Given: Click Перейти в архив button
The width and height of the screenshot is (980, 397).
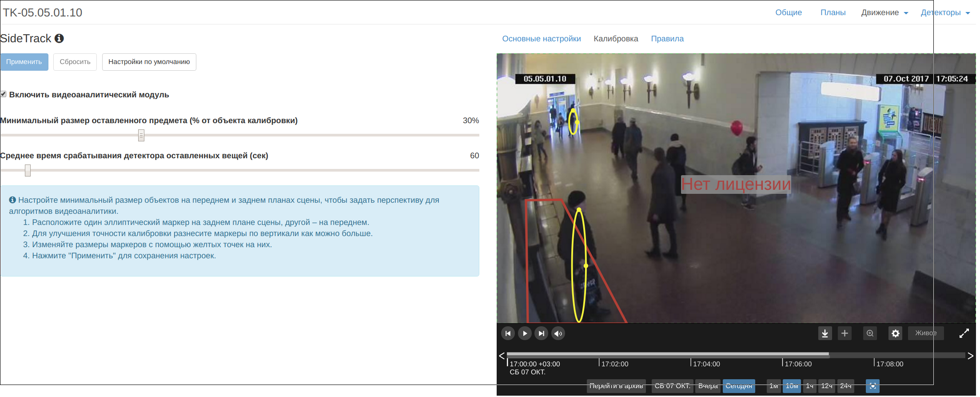Looking at the screenshot, I should click(616, 386).
